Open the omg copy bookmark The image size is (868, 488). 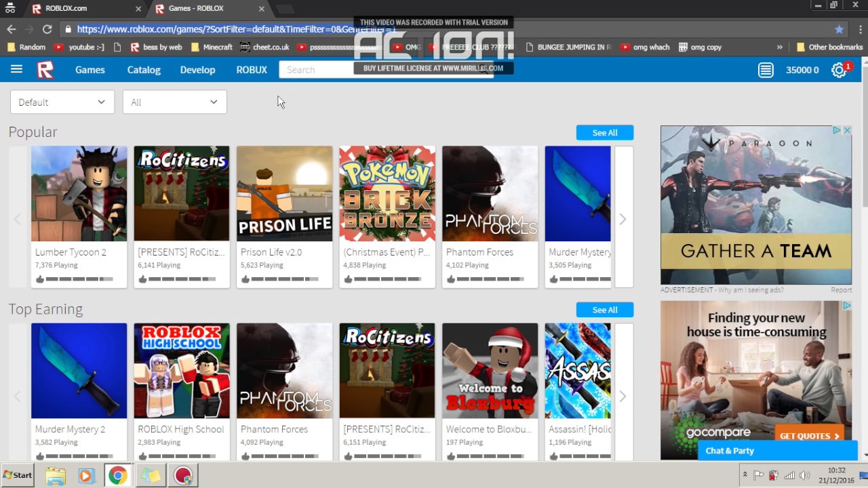(x=700, y=47)
